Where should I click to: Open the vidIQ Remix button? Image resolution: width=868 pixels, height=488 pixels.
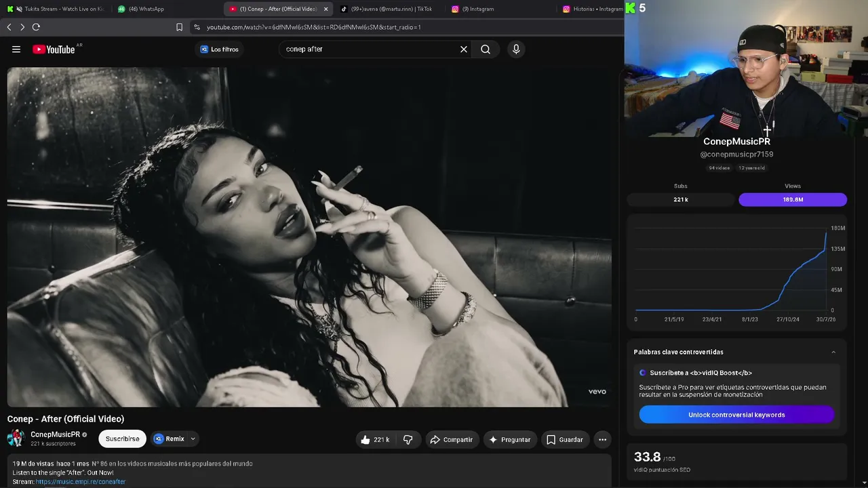tap(169, 439)
